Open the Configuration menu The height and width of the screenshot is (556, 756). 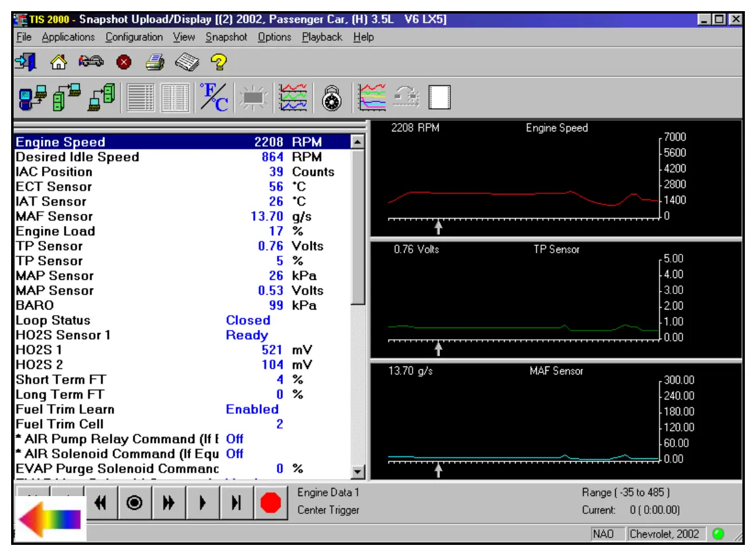(134, 37)
